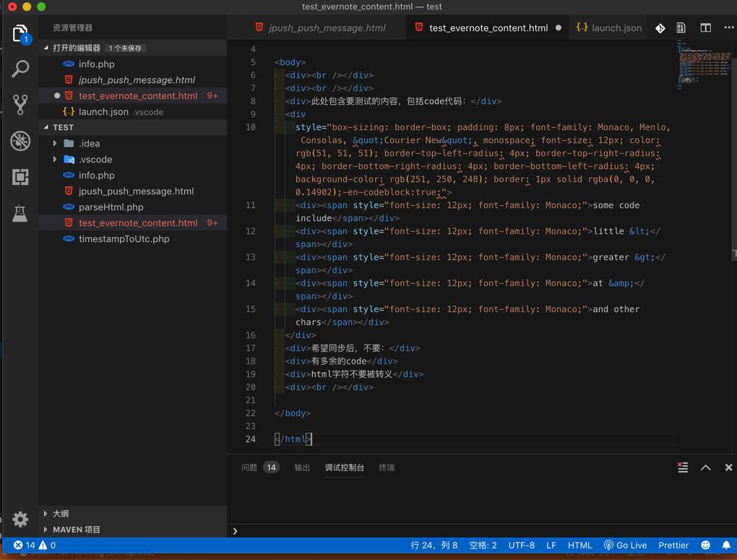The image size is (737, 560).
Task: Open the Extensions view icon
Action: point(20,177)
